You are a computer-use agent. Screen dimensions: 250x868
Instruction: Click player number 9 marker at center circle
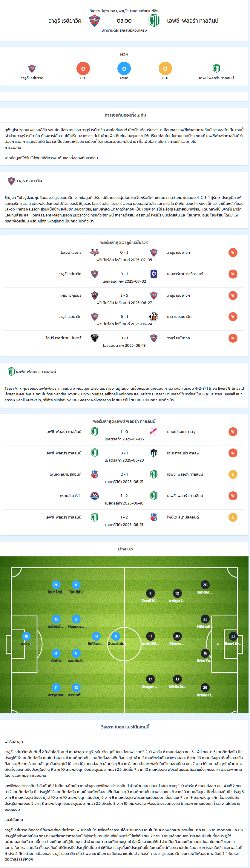(x=116, y=636)
